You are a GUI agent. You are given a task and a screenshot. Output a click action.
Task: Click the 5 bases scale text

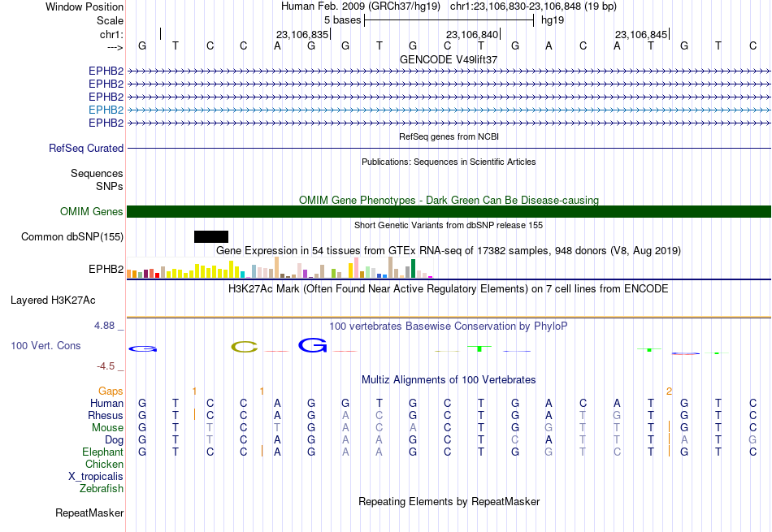[x=342, y=20]
